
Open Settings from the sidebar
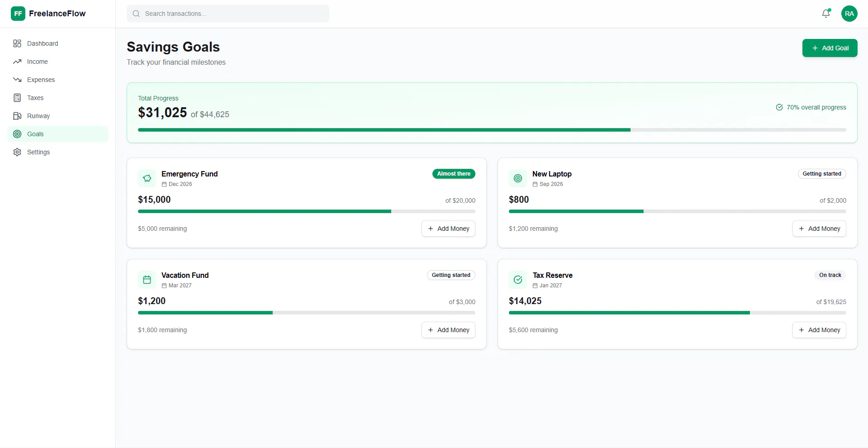58,152
